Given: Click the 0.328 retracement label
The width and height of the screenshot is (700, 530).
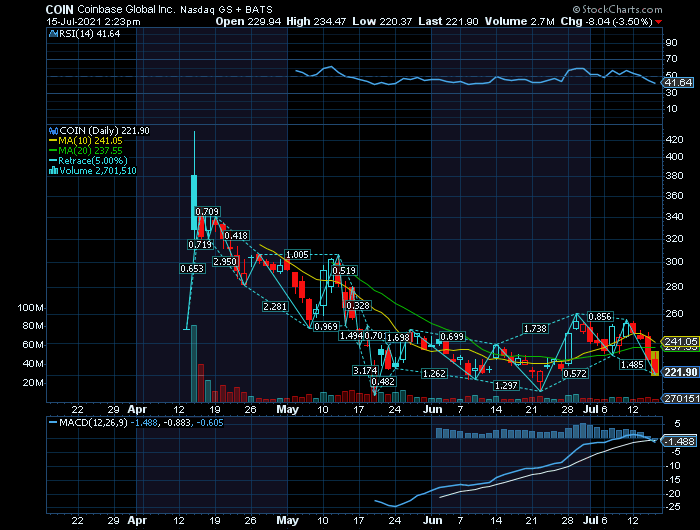Looking at the screenshot, I should click(358, 305).
